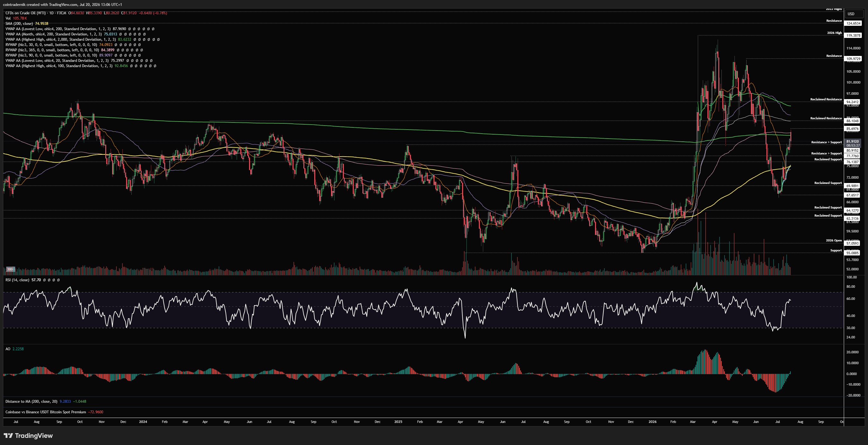This screenshot has width=868, height=445.
Task: Select the Vol 105.78K legend
Action: [16, 18]
